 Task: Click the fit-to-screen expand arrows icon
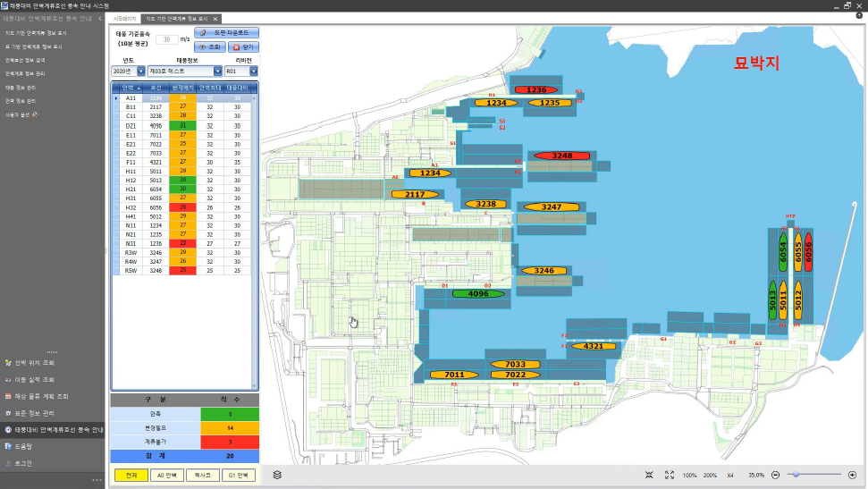[669, 475]
